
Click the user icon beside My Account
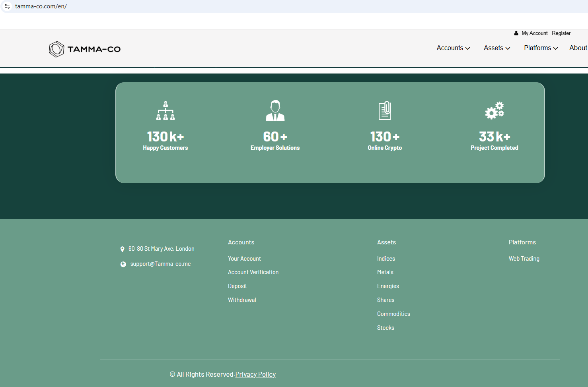click(x=516, y=33)
